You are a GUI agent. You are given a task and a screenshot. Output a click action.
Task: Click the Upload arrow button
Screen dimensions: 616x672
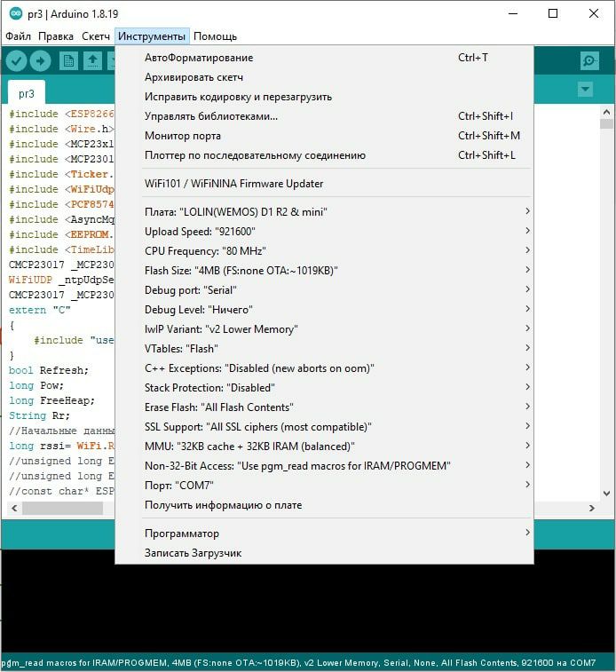[40, 61]
